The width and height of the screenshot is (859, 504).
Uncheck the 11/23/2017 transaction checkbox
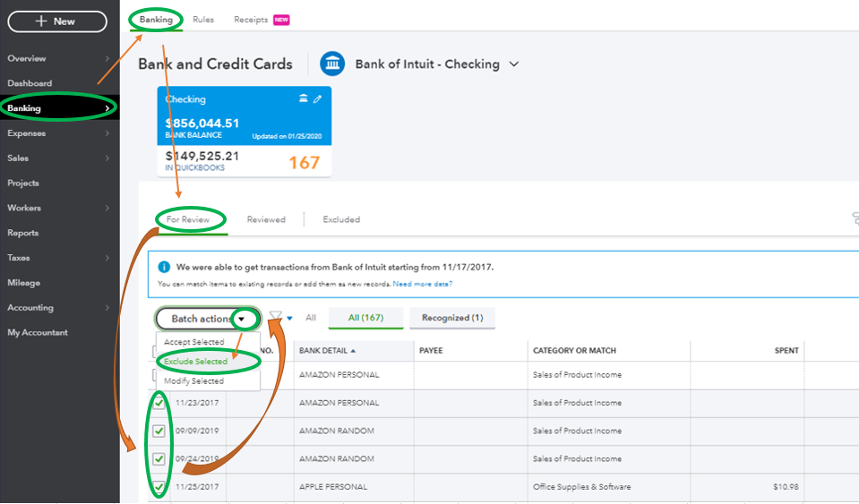tap(159, 404)
